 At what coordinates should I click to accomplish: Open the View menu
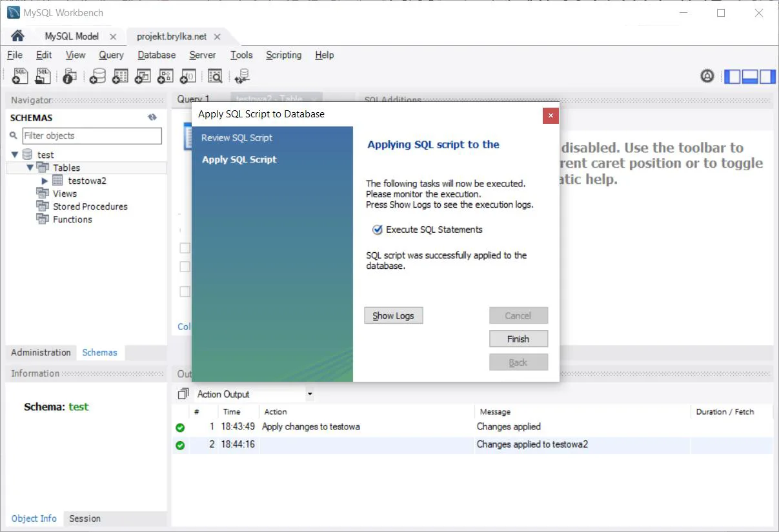[76, 55]
